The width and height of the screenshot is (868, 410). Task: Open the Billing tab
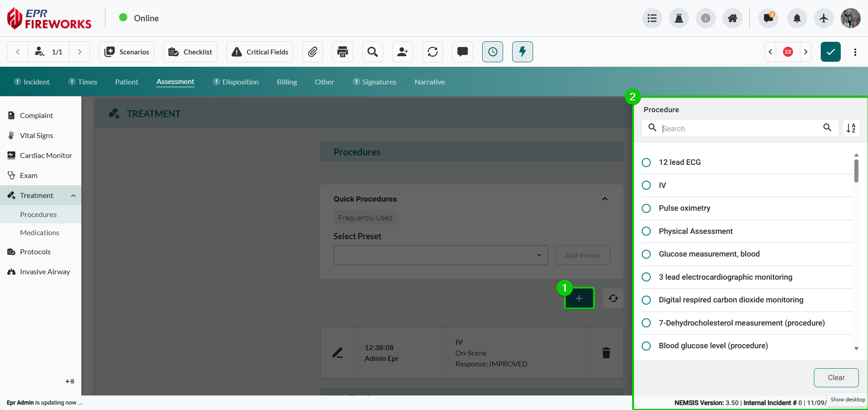(x=287, y=82)
